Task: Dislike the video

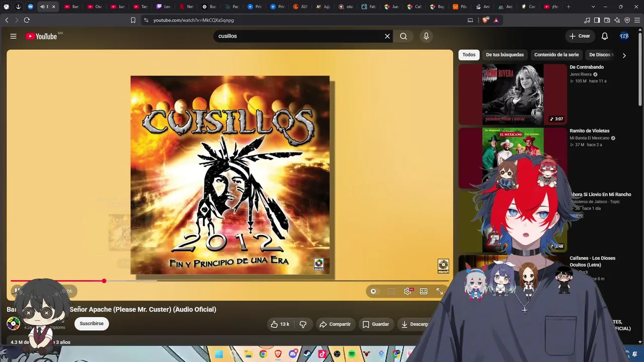Action: [x=303, y=324]
